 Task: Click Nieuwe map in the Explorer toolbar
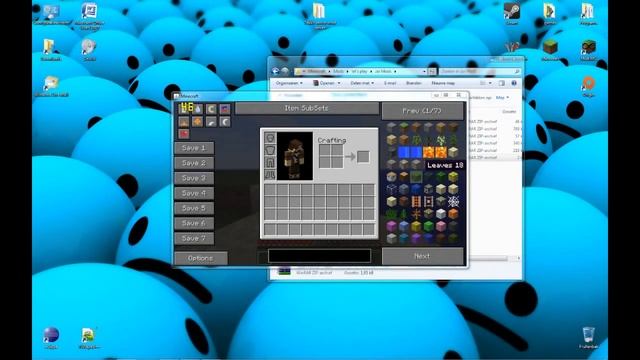[443, 83]
